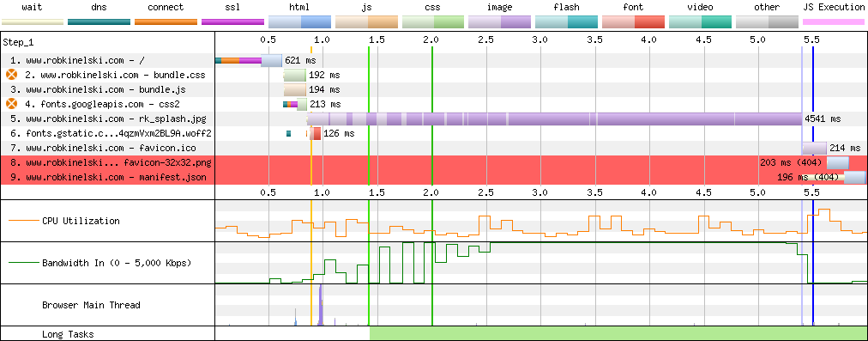Select the font red color swatch

coord(633,22)
